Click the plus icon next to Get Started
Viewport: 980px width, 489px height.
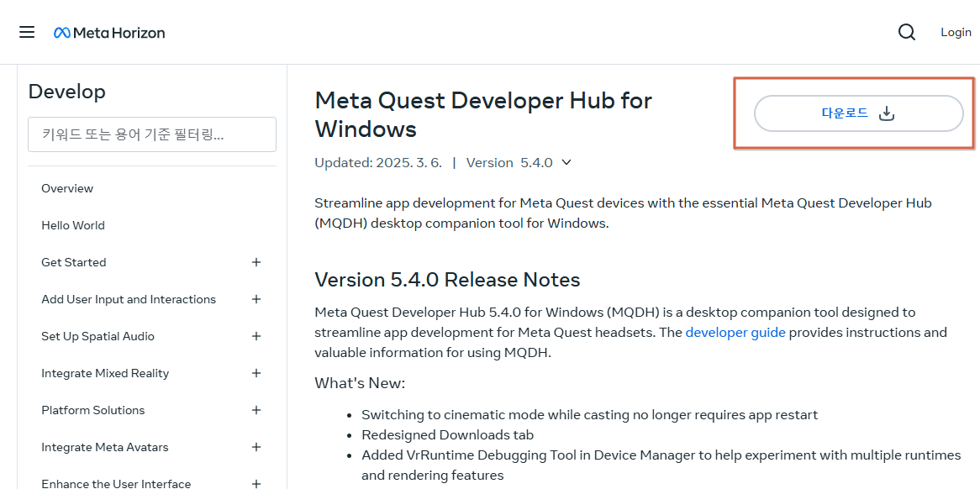click(256, 262)
